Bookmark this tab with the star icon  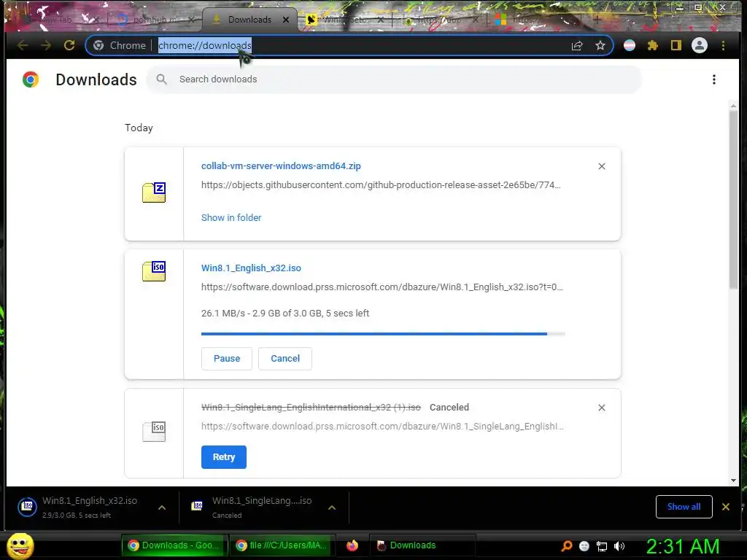(x=600, y=45)
